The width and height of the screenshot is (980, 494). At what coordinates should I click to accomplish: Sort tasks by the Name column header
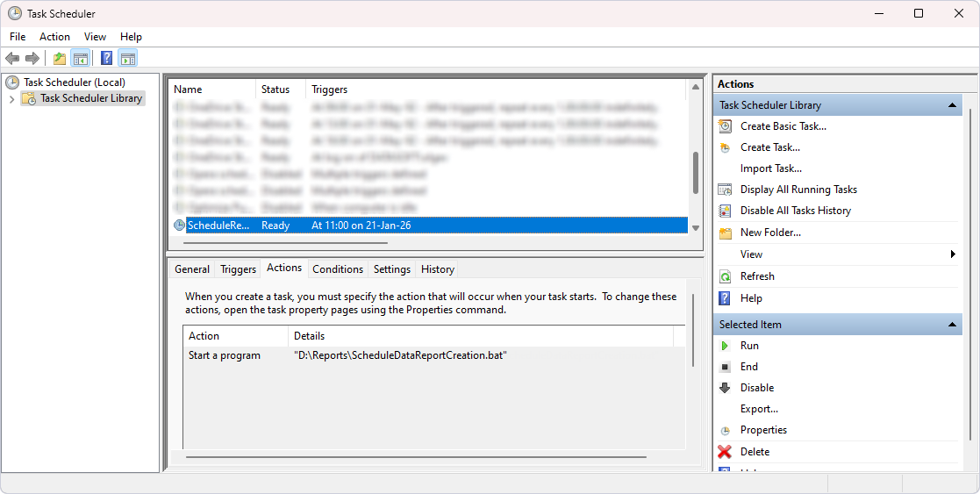[212, 89]
